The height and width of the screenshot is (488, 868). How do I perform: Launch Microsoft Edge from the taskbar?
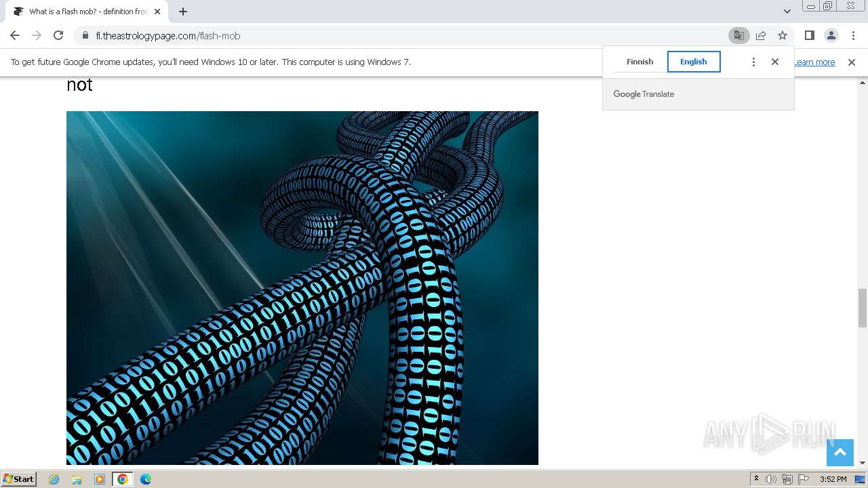tap(146, 479)
